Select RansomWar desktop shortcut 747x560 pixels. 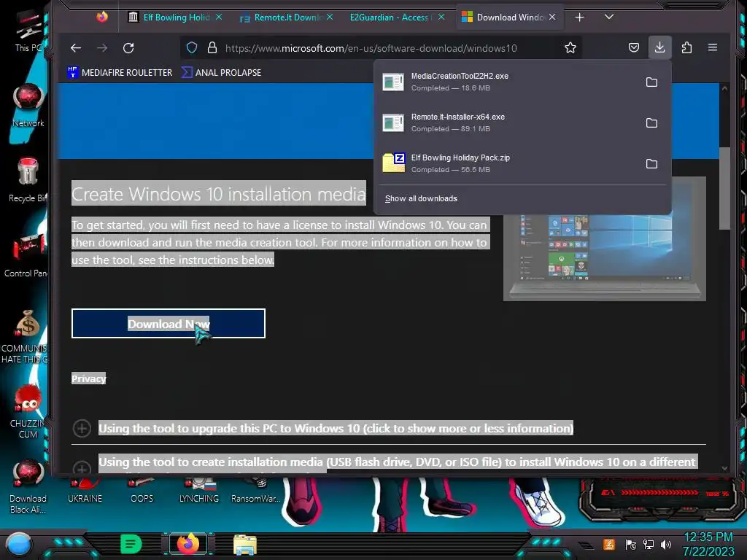pyautogui.click(x=256, y=492)
